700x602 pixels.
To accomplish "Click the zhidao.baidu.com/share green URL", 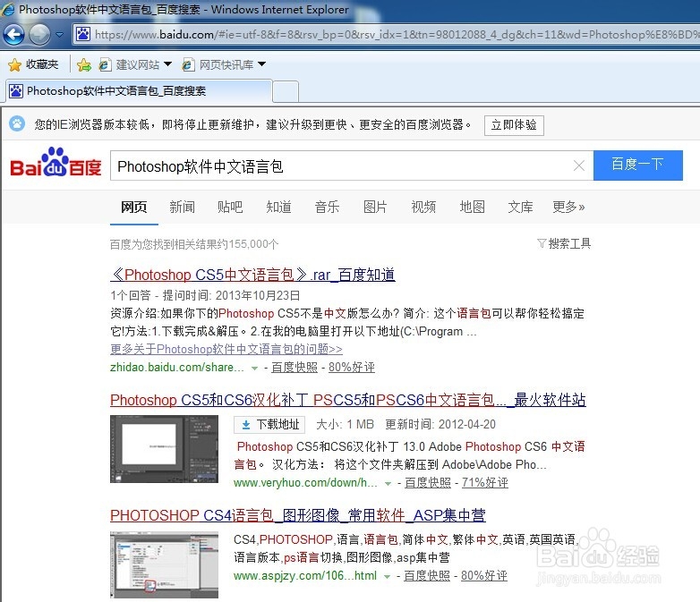I will [x=177, y=368].
